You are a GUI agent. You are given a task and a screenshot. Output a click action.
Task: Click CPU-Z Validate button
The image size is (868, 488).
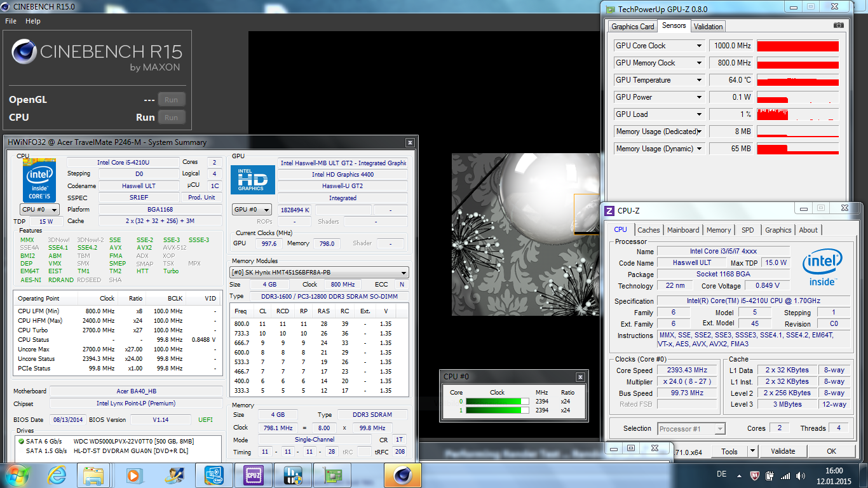point(783,451)
